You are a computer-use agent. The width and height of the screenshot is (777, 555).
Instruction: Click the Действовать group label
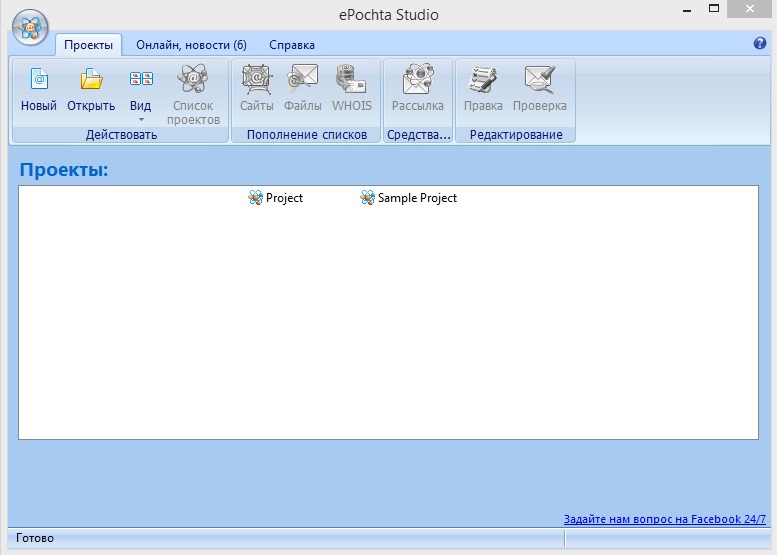coord(121,135)
